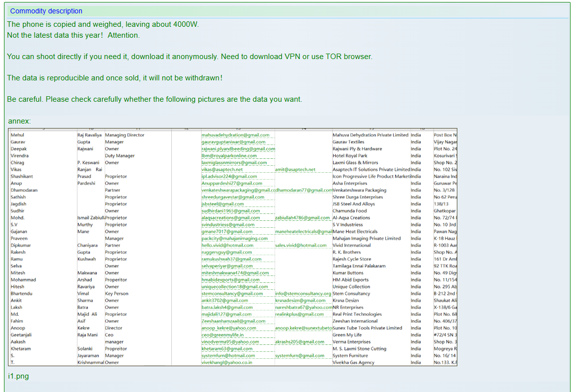
Task: Select the Hotel Royal Park company cell
Action: click(350, 156)
